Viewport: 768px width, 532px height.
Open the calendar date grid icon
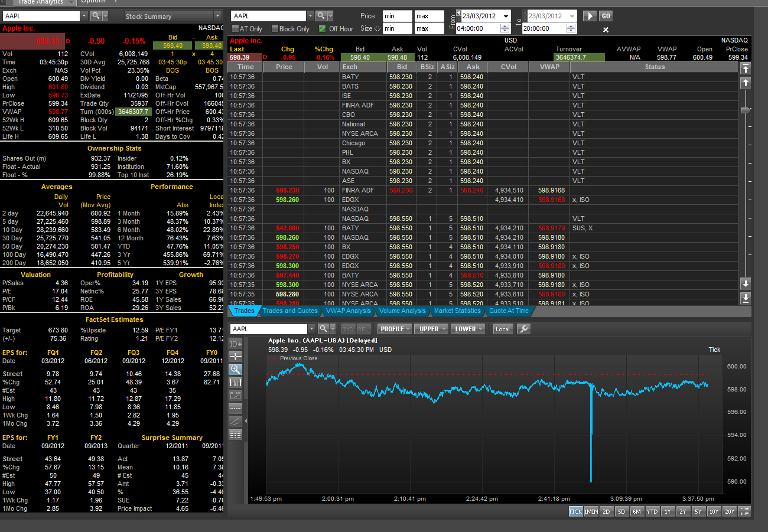744,511
